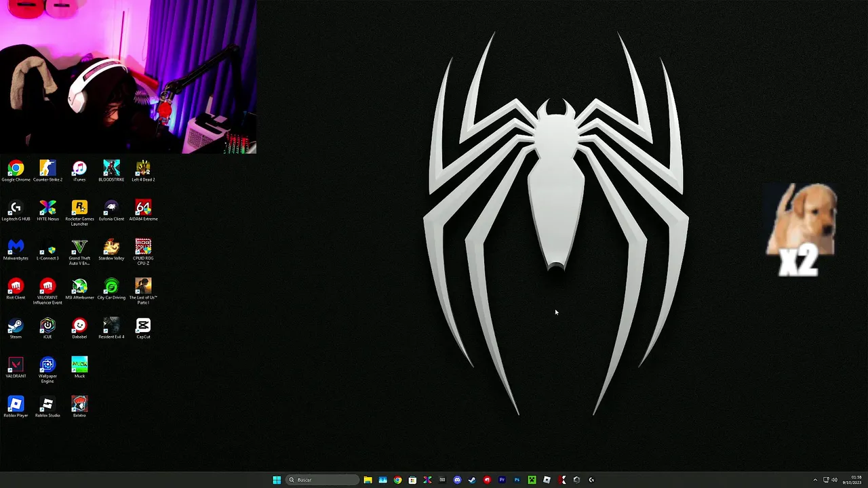Click the webcam overlay video
This screenshot has width=868, height=488.
click(x=128, y=77)
